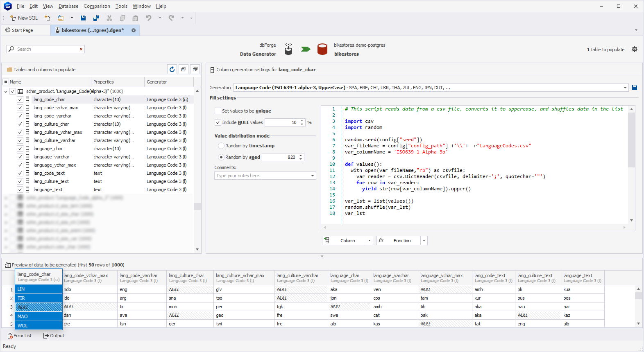Click the lang_culture_char preview column header
644x352 pixels.
190,278
